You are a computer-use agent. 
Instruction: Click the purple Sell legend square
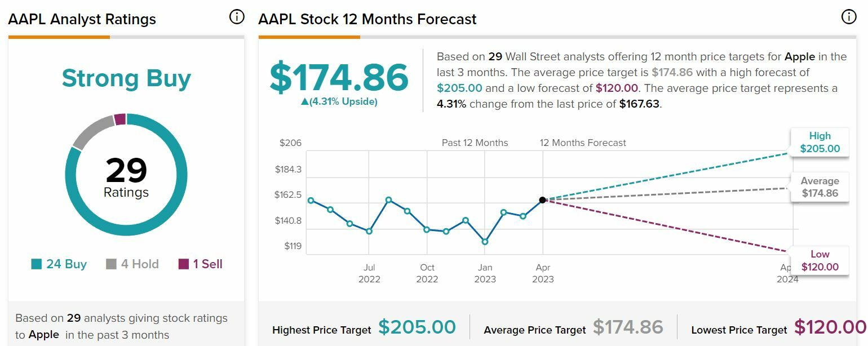point(184,264)
